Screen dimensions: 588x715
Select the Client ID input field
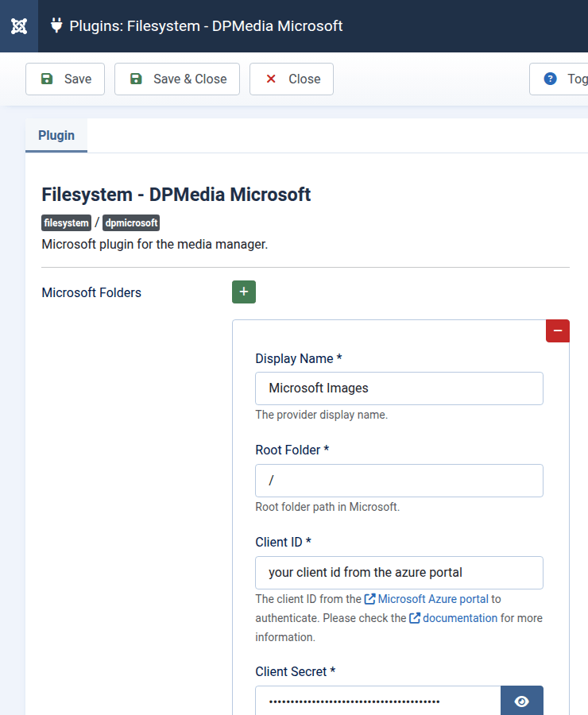[399, 573]
